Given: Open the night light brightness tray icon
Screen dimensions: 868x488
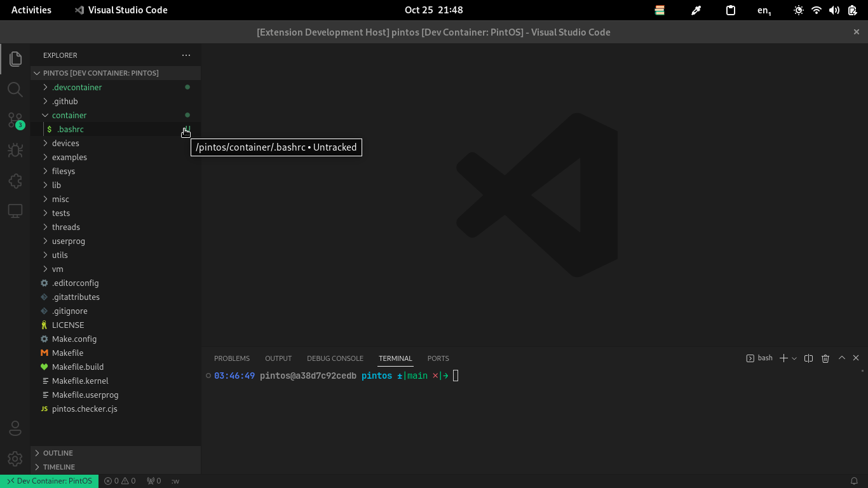Looking at the screenshot, I should 799,10.
